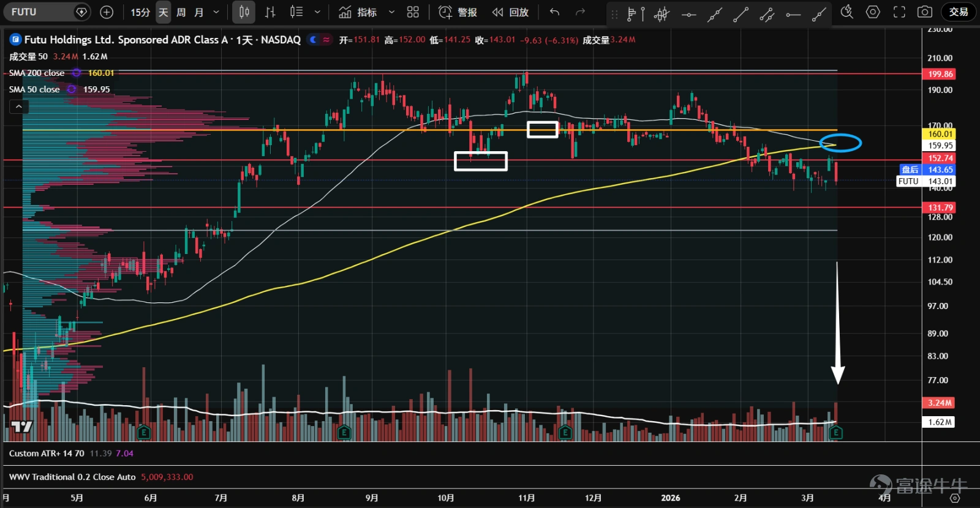Select the vertical pin line tool

(643, 14)
